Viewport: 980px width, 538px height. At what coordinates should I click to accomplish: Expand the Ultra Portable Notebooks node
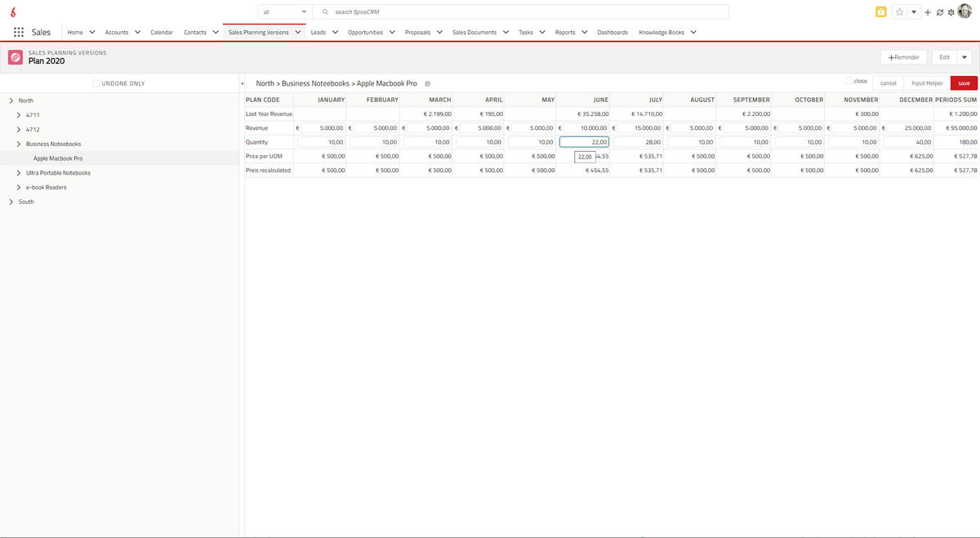pos(19,173)
